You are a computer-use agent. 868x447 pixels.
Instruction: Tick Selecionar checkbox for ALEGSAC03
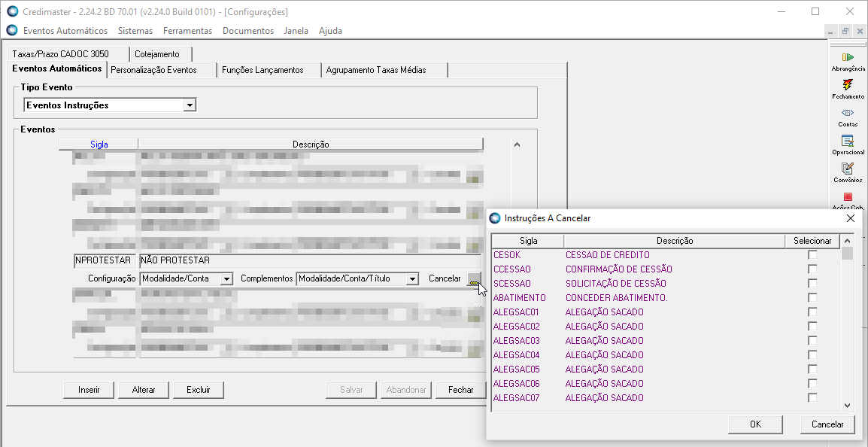(812, 341)
